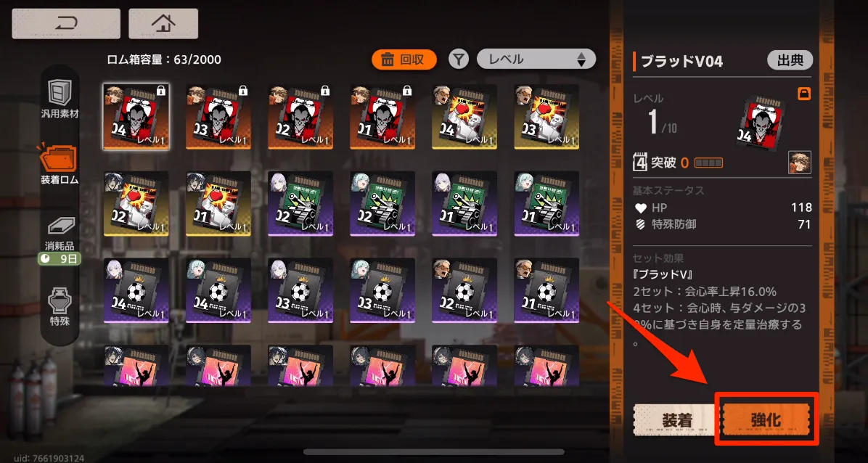The height and width of the screenshot is (463, 868).
Task: Go to home screen via house icon
Action: coord(163,24)
